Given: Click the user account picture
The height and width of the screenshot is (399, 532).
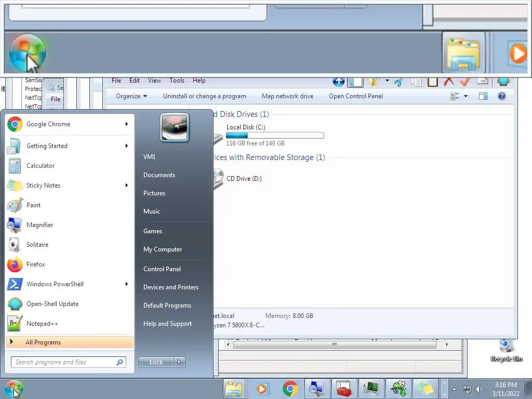Looking at the screenshot, I should pyautogui.click(x=175, y=128).
